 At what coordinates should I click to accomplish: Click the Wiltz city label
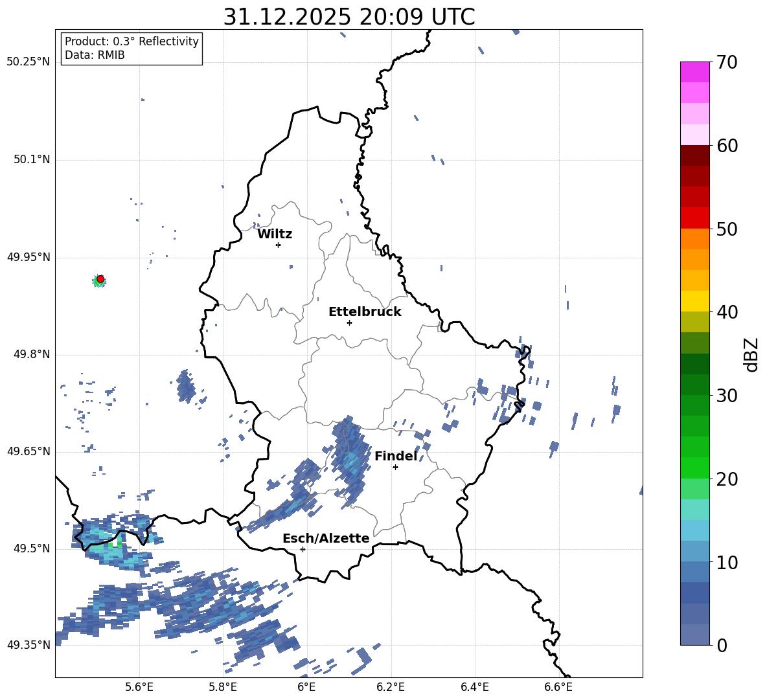(275, 234)
